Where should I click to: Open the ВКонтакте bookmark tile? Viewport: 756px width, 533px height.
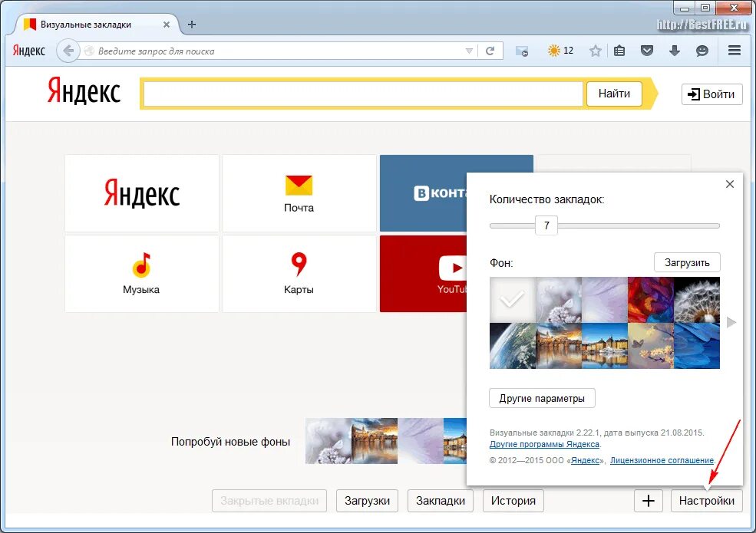pyautogui.click(x=424, y=193)
